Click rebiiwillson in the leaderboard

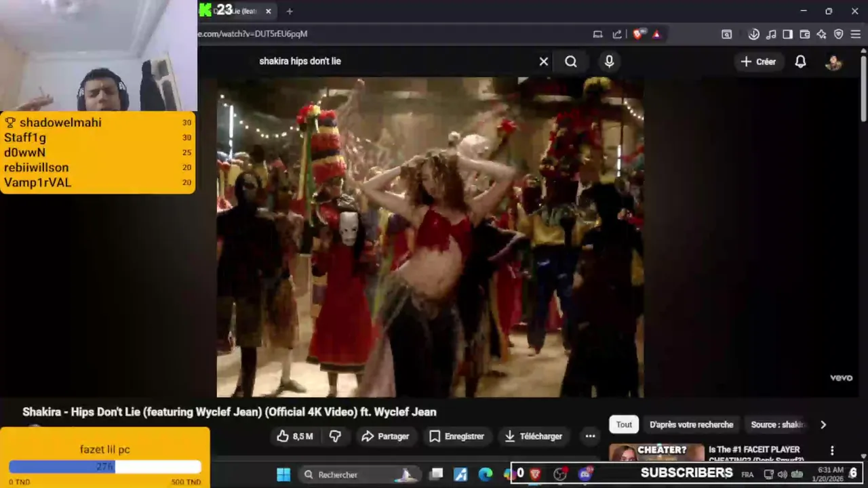(x=36, y=167)
